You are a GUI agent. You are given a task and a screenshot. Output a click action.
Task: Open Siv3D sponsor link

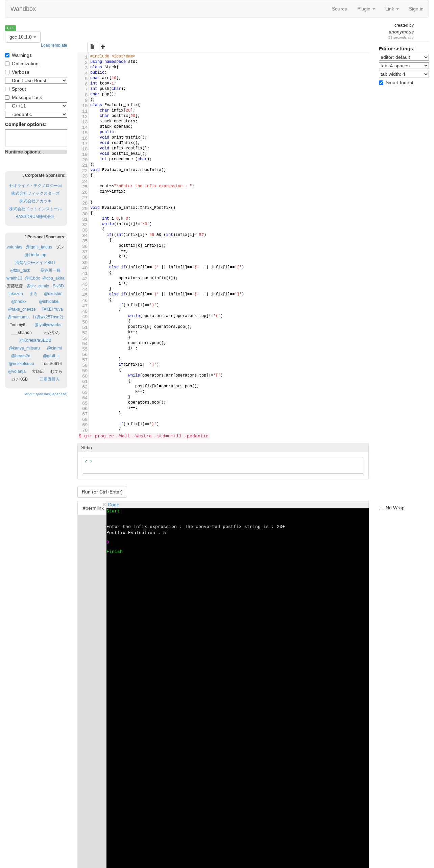tap(58, 286)
